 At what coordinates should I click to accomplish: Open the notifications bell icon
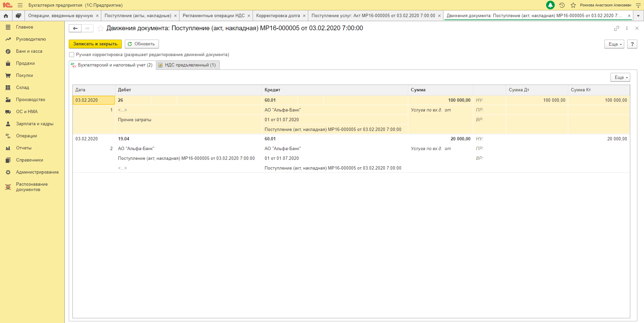[x=550, y=5]
